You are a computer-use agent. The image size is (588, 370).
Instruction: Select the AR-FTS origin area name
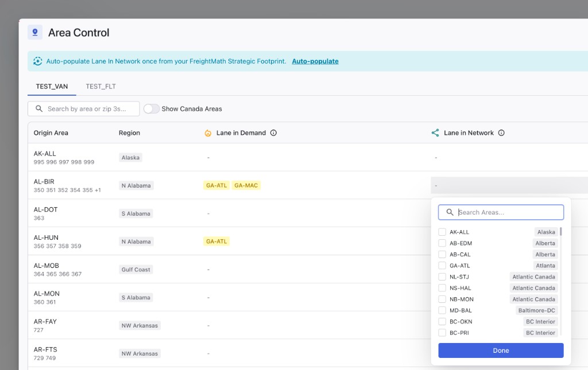tap(45, 350)
